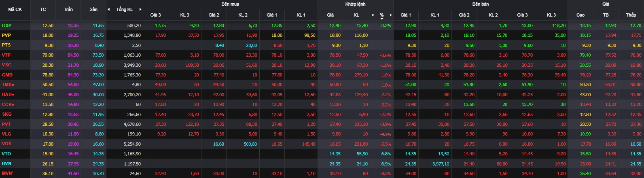Click the Thấp column header
The height and width of the screenshot is (178, 644).
(x=631, y=15)
